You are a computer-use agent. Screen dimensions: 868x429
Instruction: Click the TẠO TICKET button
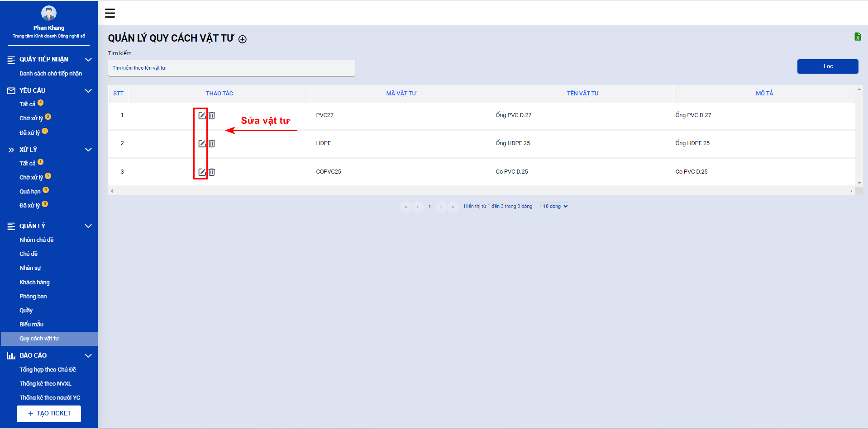[x=49, y=414]
